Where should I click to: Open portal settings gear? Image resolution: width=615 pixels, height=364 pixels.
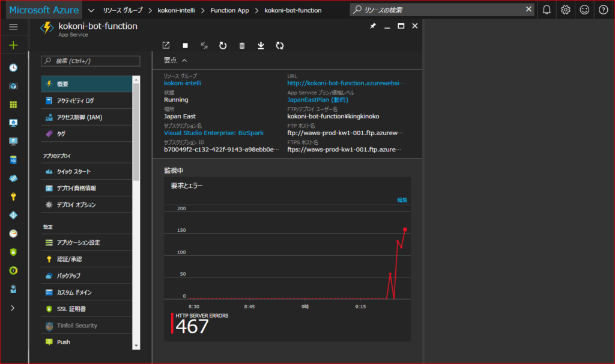click(x=565, y=10)
